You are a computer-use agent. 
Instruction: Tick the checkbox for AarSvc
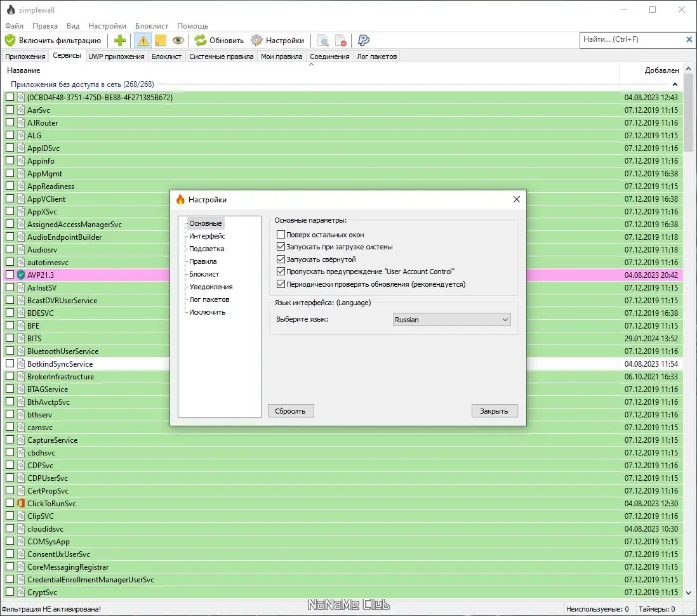coord(10,110)
